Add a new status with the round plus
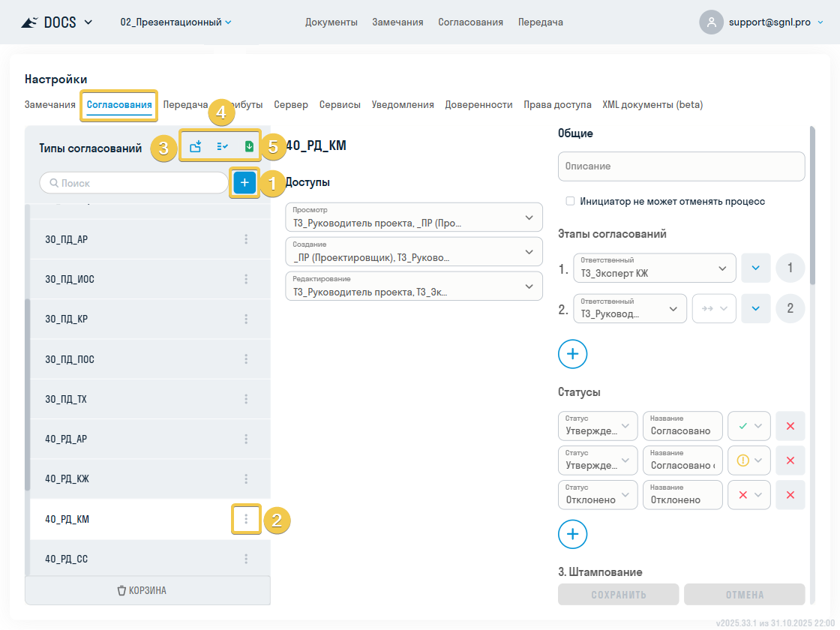840x630 pixels. pyautogui.click(x=572, y=534)
